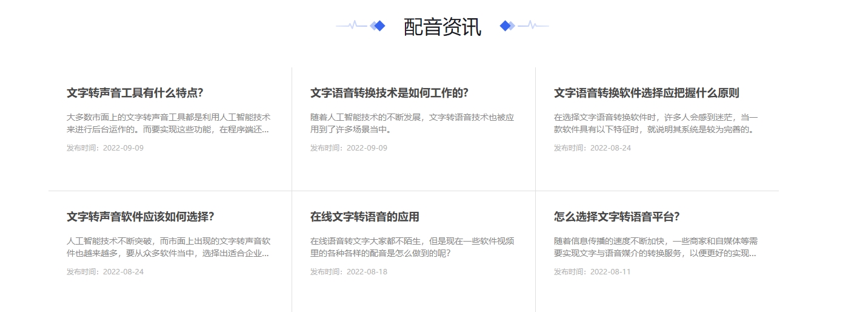
Task: Click summary starting 随着人工智能技术的不断发展
Action: 412,123
